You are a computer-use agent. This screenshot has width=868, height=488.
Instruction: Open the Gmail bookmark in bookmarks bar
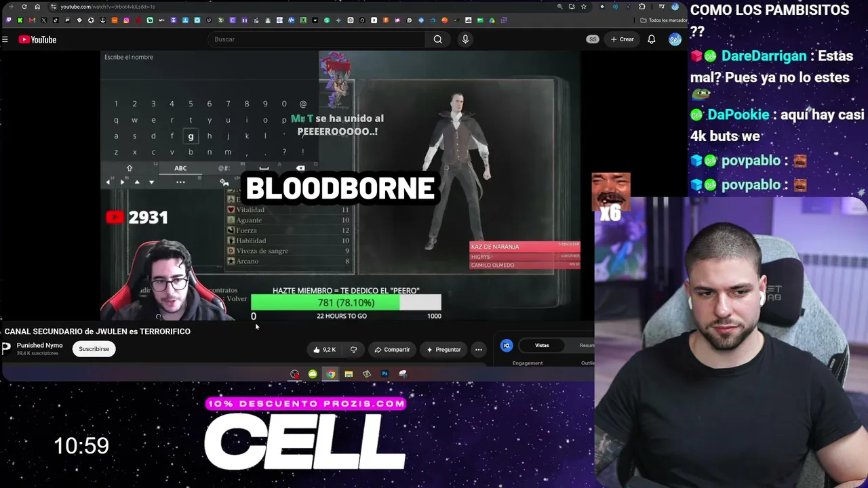coord(32,20)
